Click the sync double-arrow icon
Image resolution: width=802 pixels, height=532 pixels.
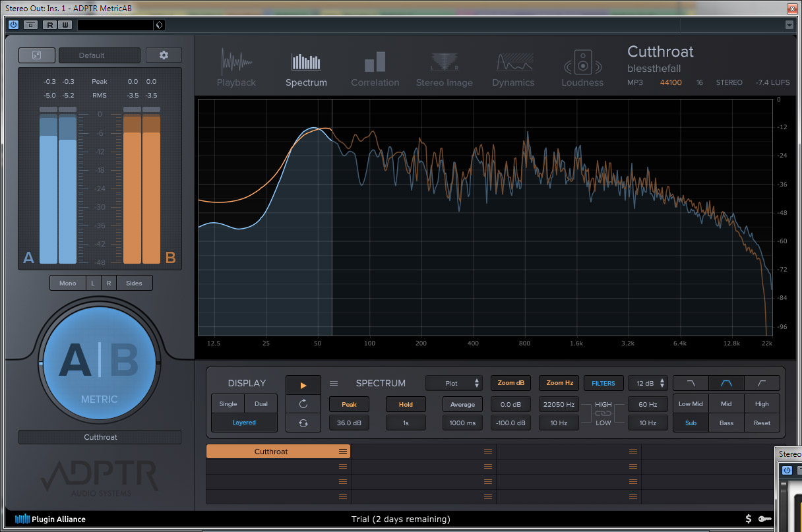(303, 423)
